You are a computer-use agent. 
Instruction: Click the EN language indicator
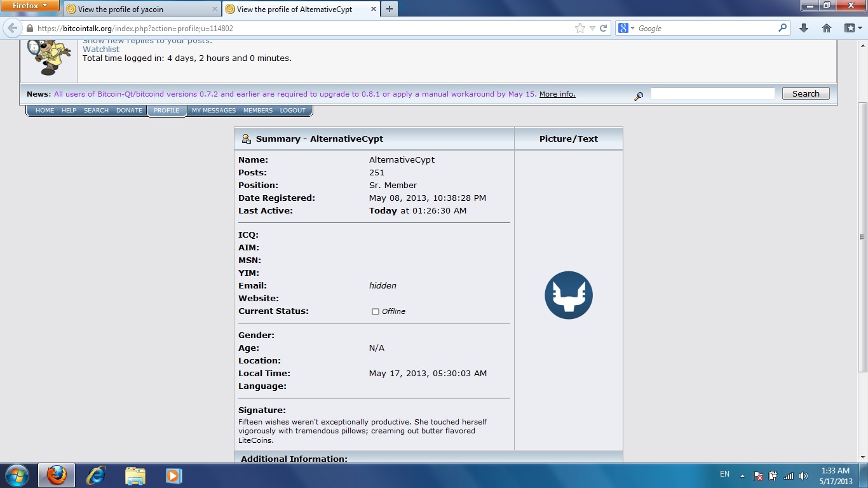click(724, 474)
